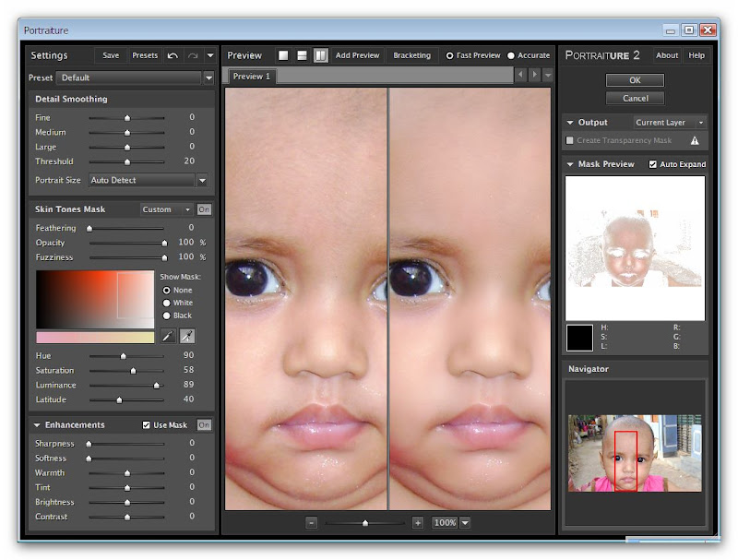Click the Bracketing button

[411, 55]
